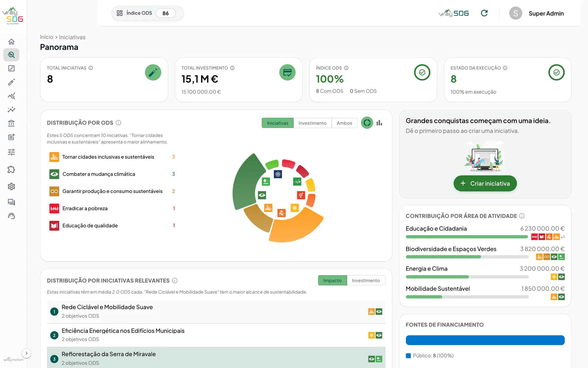Click the S user avatar
Image resolution: width=588 pixels, height=368 pixels.
(515, 14)
